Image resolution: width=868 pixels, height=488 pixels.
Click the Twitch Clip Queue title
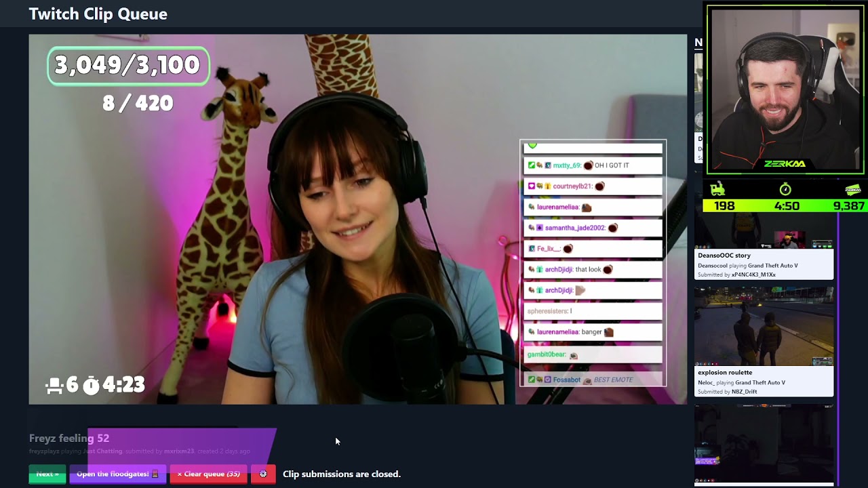click(98, 14)
